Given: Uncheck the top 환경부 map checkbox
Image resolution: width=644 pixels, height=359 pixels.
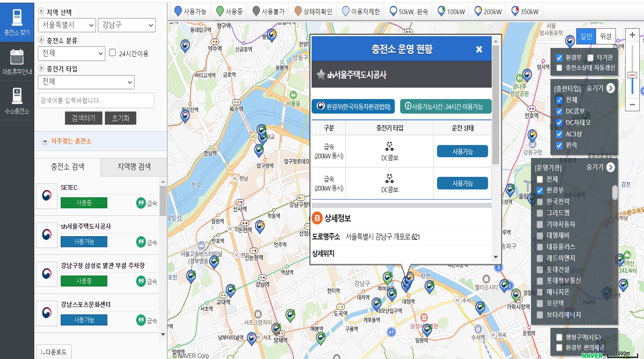Looking at the screenshot, I should (x=559, y=58).
